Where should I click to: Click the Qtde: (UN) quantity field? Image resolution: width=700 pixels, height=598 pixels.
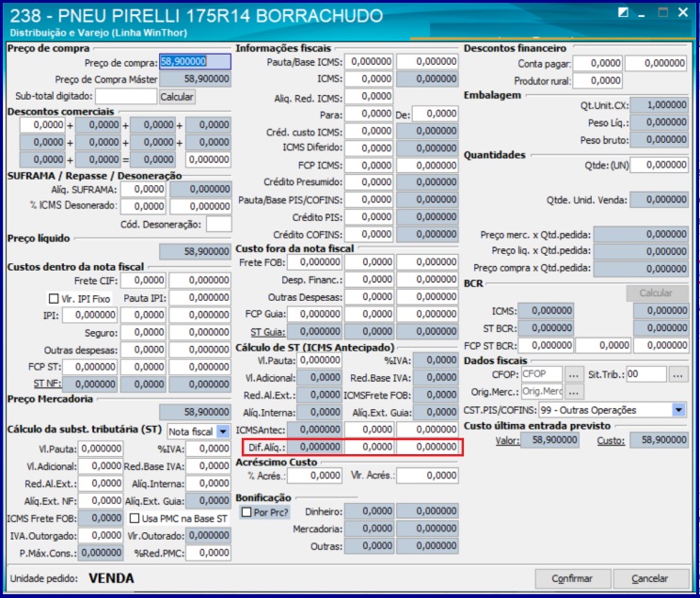659,165
